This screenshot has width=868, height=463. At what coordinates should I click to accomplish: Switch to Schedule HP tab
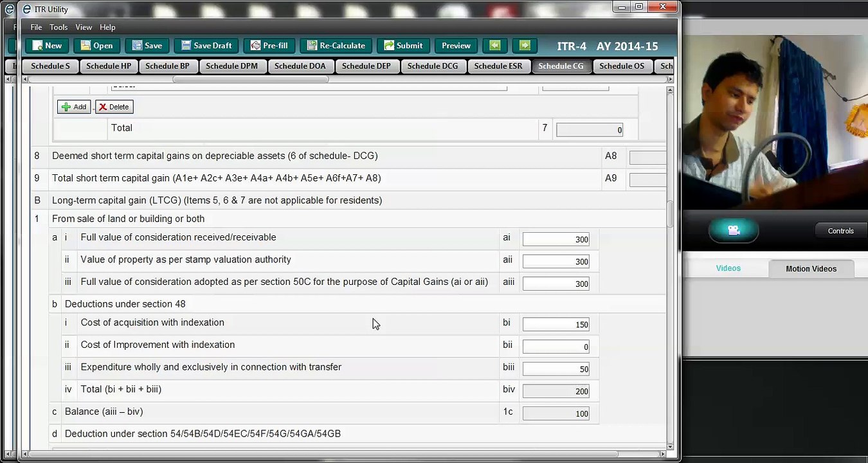coord(109,66)
